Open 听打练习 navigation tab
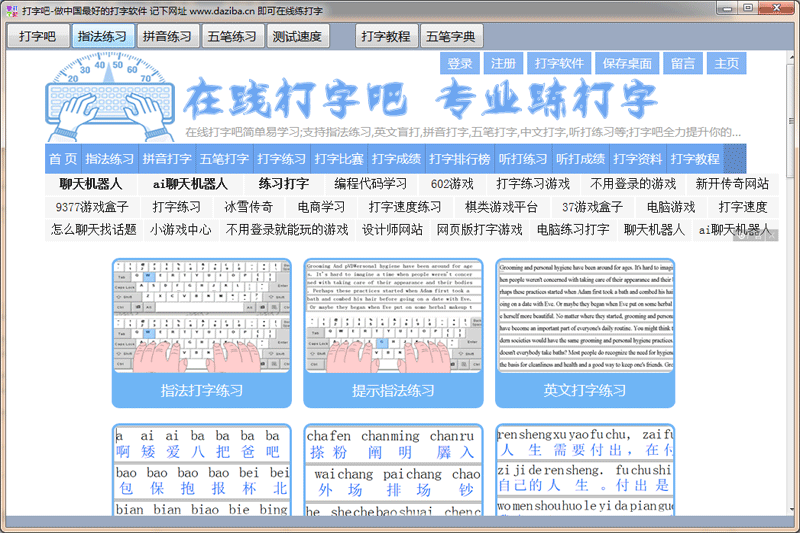Image resolution: width=800 pixels, height=533 pixels. click(523, 159)
